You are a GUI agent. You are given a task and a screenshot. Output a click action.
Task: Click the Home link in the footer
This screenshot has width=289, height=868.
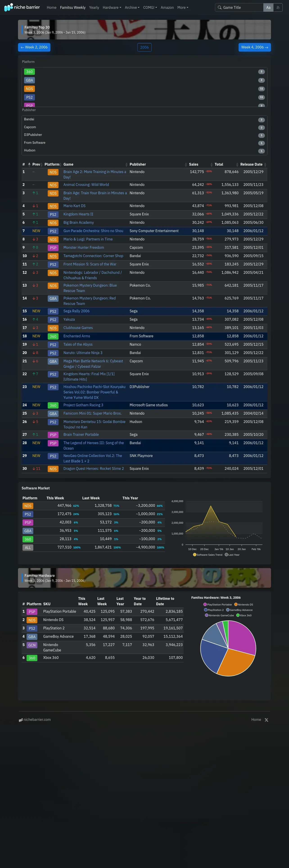click(x=256, y=720)
